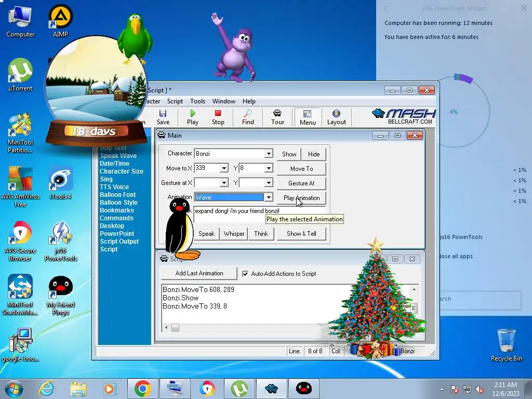The width and height of the screenshot is (532, 399).
Task: Select AVG Secure Browser desktop icon
Action: coord(20,241)
